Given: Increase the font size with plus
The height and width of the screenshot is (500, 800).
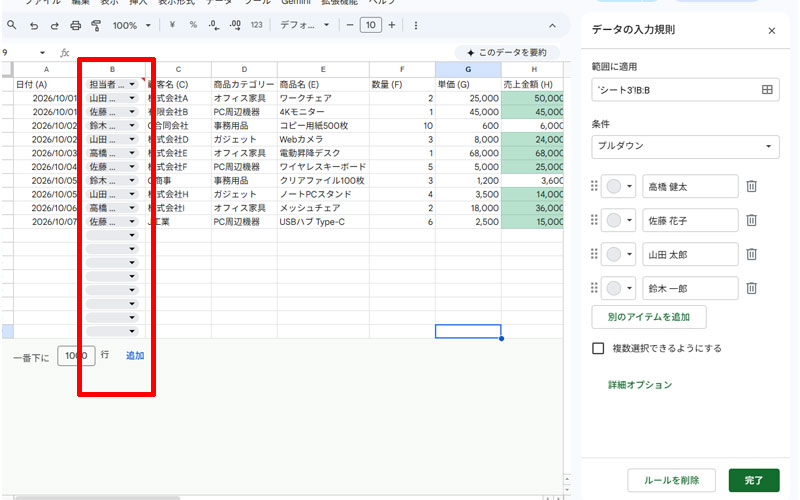Looking at the screenshot, I should pyautogui.click(x=392, y=25).
